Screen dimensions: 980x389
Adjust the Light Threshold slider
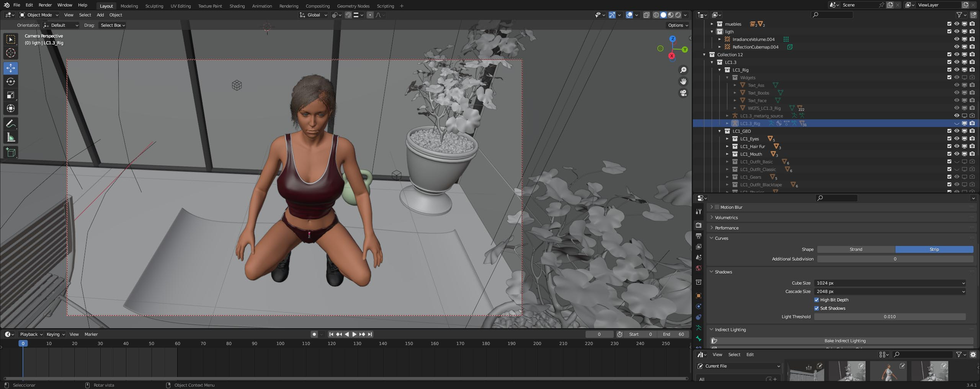click(x=890, y=317)
